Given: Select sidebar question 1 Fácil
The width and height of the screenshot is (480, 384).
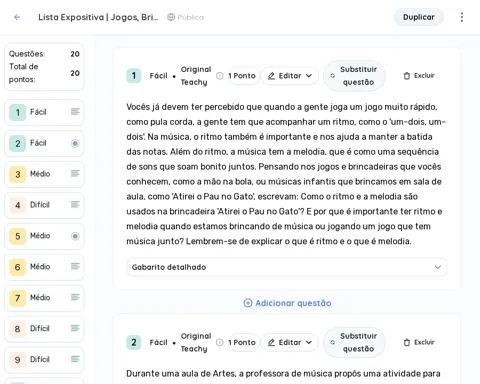Looking at the screenshot, I should pyautogui.click(x=44, y=112).
